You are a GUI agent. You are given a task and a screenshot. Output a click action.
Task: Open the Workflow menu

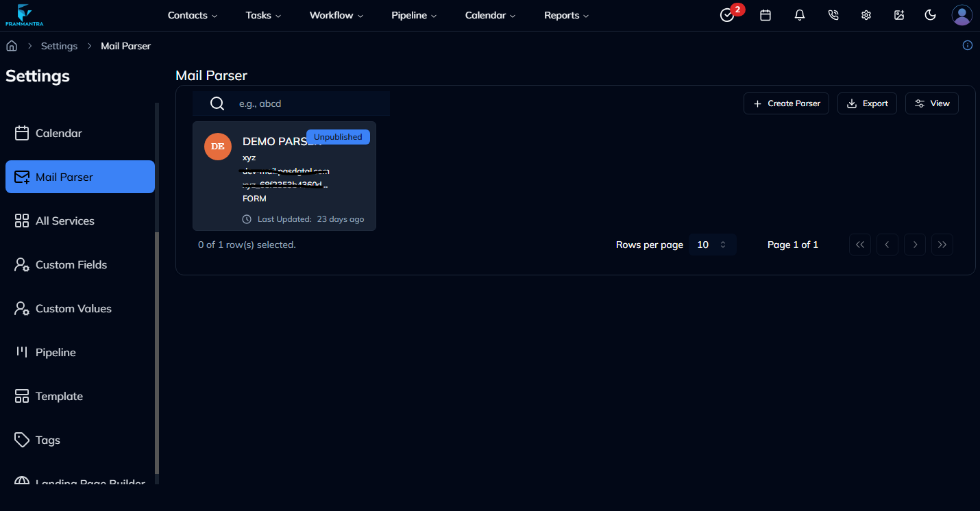(336, 14)
